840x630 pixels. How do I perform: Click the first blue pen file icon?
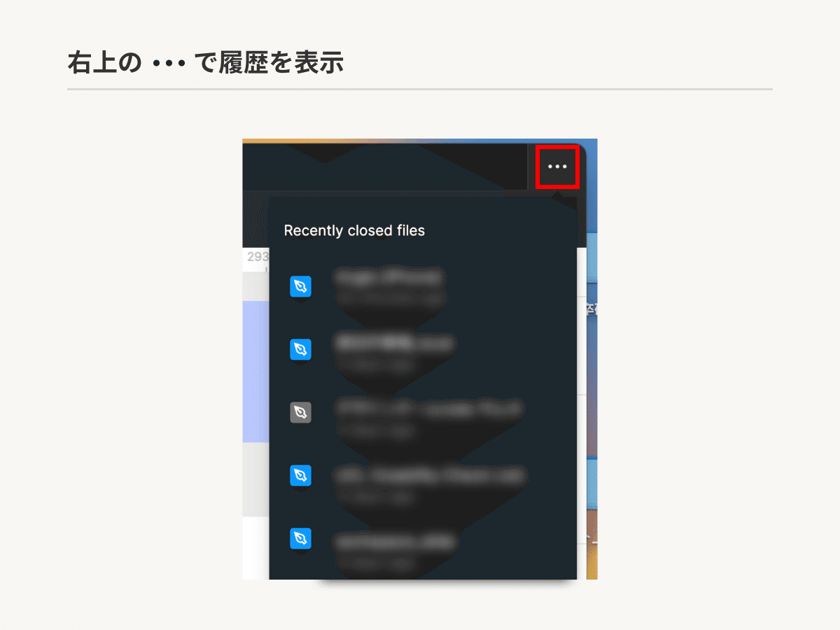[x=300, y=286]
